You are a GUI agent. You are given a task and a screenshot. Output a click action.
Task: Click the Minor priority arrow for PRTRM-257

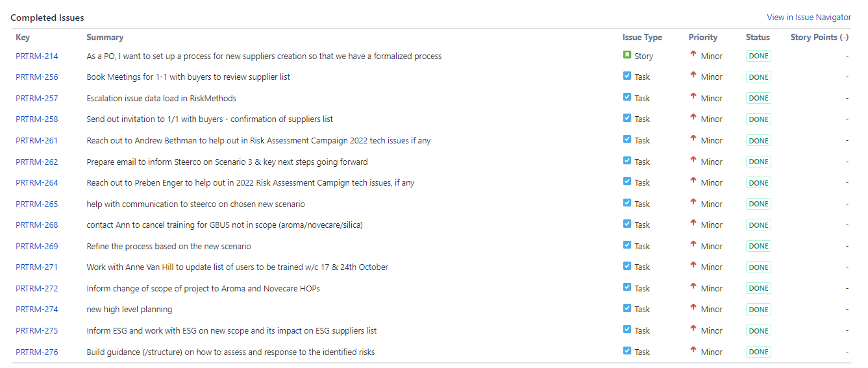coord(693,97)
